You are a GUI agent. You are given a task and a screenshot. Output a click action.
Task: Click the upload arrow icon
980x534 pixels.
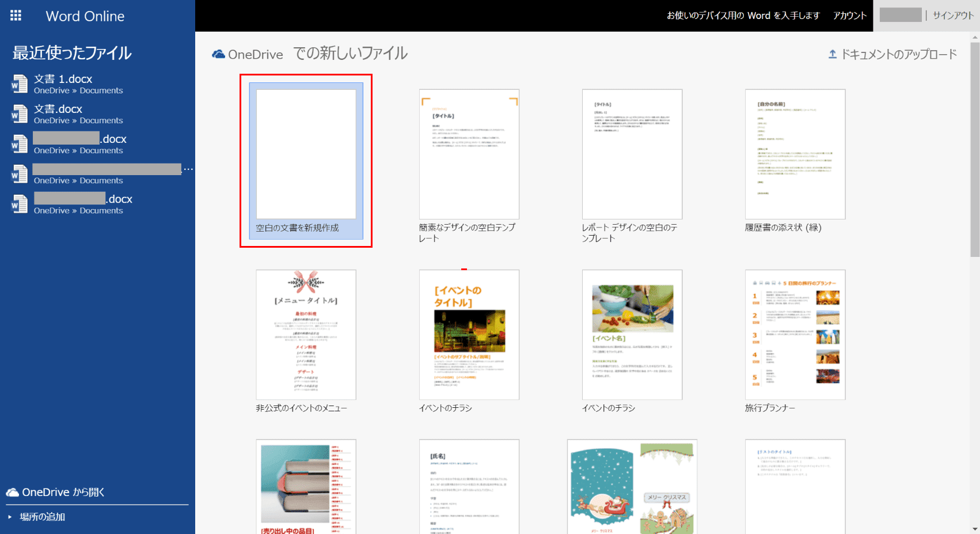point(833,54)
